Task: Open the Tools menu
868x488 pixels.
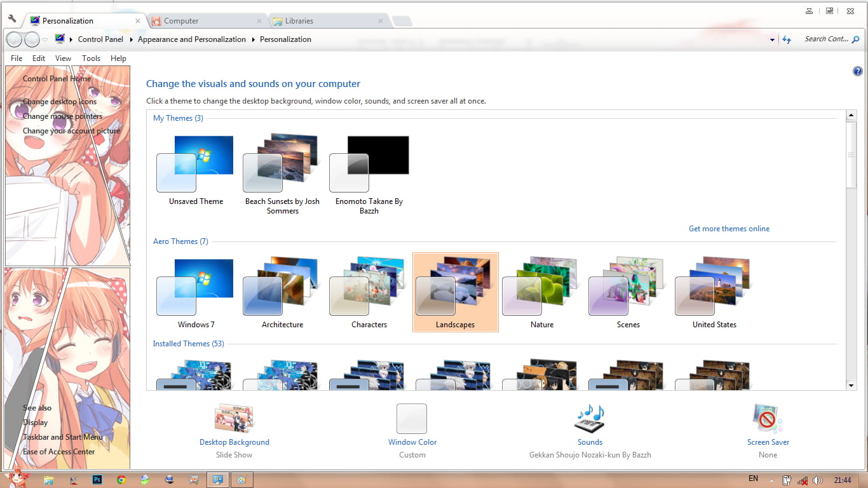Action: pyautogui.click(x=91, y=58)
